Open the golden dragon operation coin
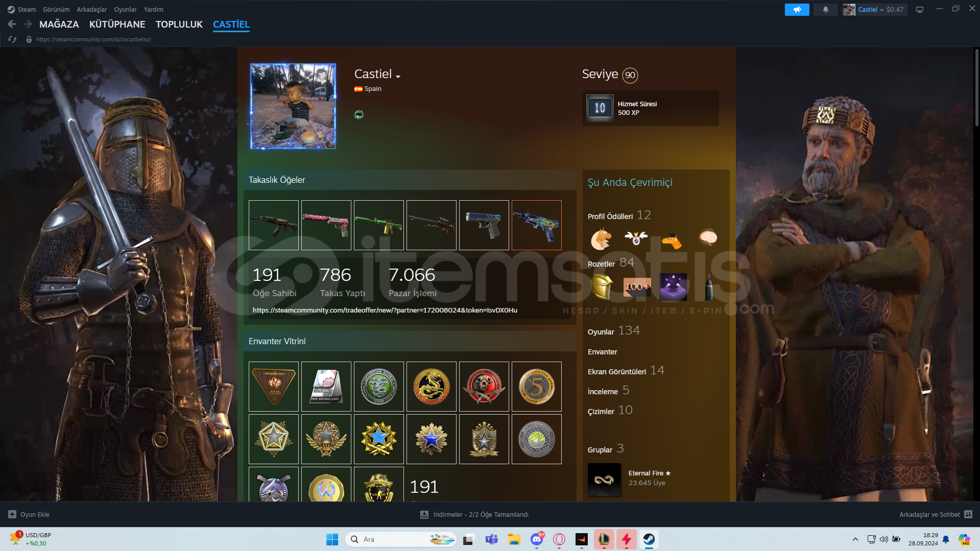 432,387
